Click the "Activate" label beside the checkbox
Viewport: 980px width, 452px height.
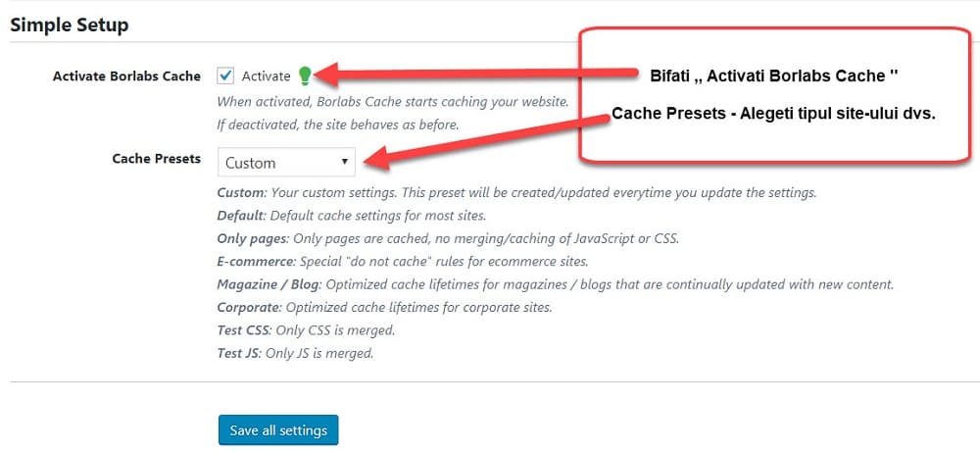point(266,75)
